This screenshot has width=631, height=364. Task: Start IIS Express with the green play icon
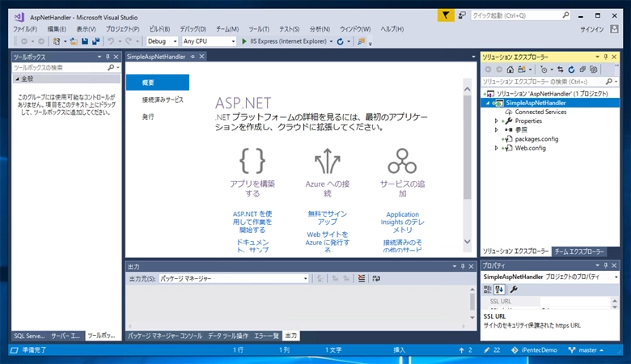(244, 41)
